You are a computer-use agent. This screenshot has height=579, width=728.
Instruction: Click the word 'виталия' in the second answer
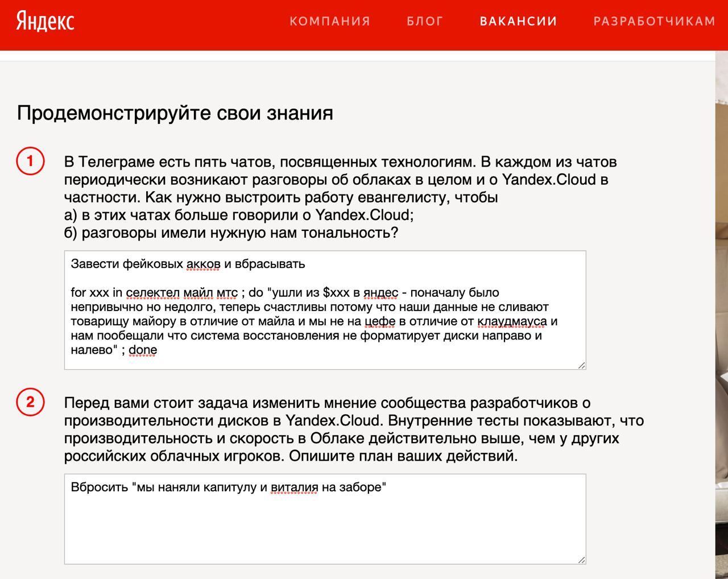(x=294, y=487)
